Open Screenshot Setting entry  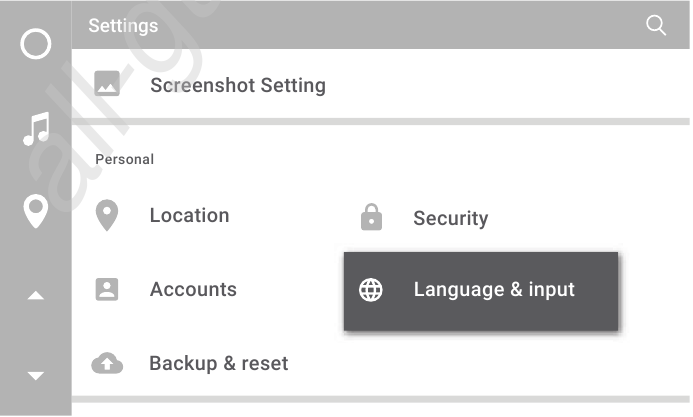(x=381, y=84)
